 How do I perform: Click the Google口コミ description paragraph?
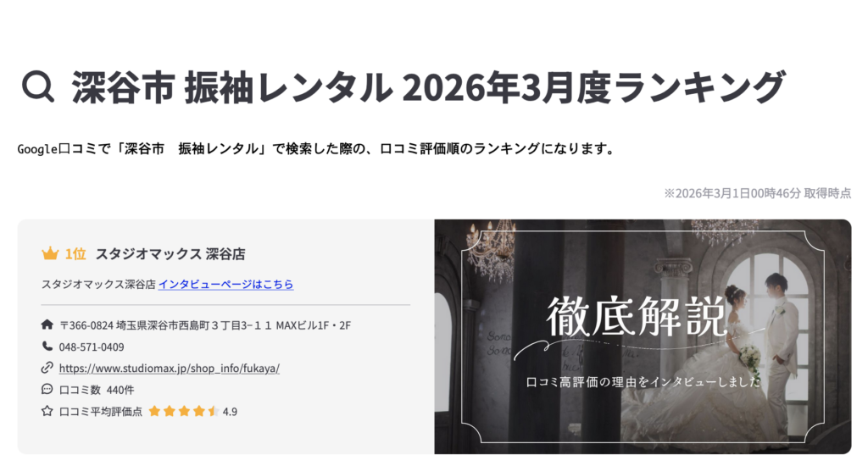(x=316, y=149)
